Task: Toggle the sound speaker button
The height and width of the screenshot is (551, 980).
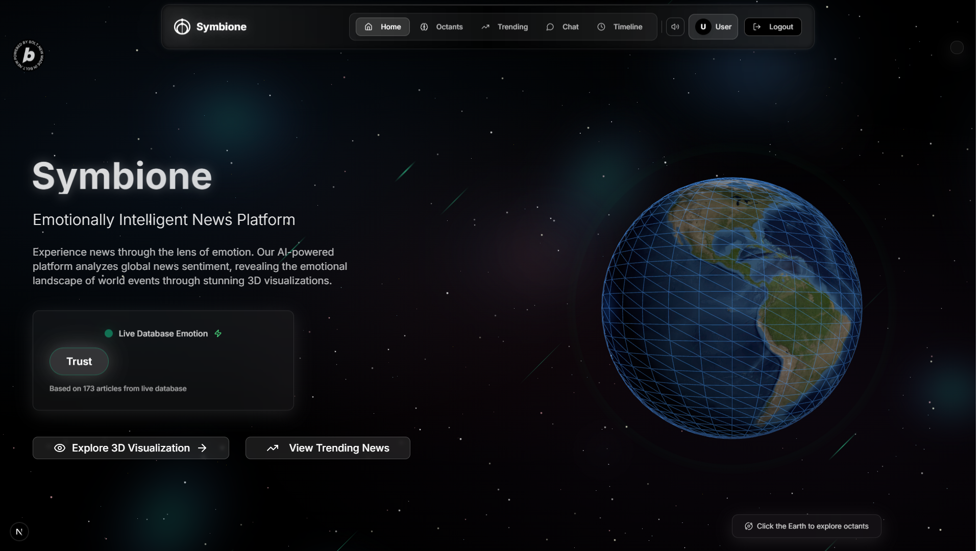Action: coord(675,27)
